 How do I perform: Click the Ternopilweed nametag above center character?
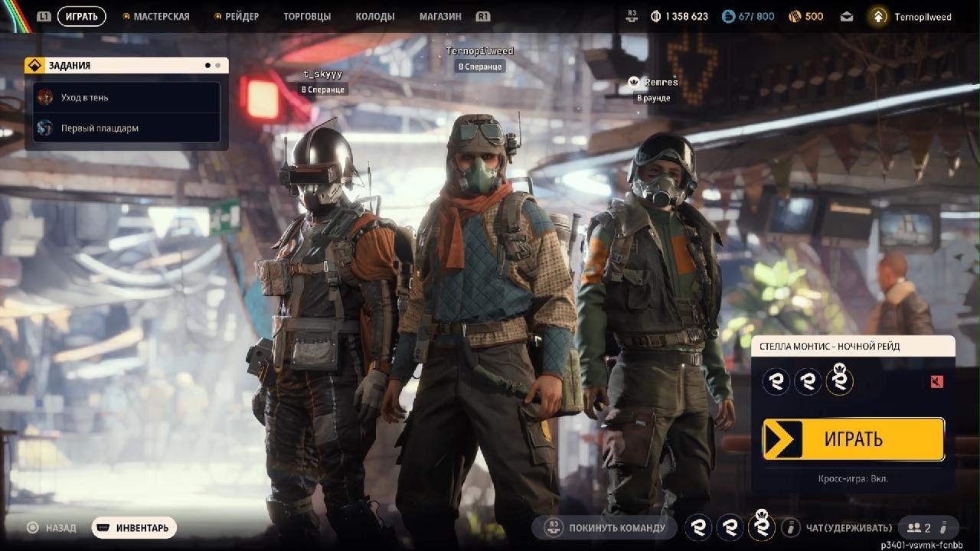480,51
